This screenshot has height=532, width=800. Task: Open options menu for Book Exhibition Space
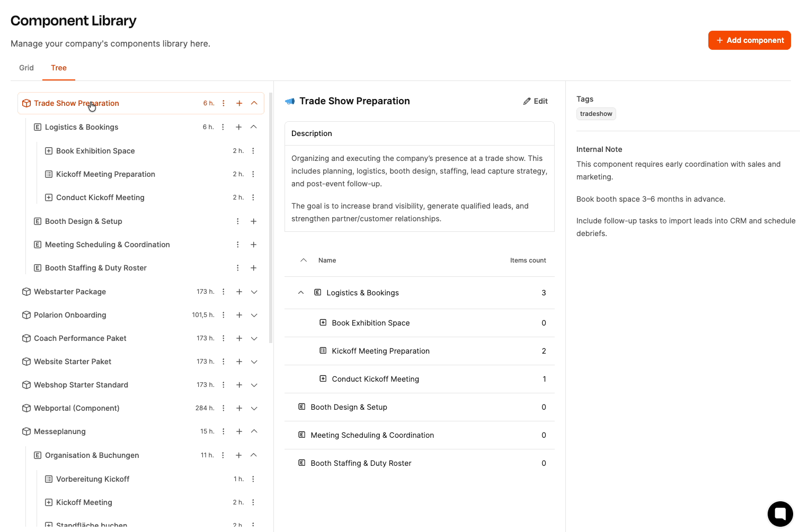253,151
